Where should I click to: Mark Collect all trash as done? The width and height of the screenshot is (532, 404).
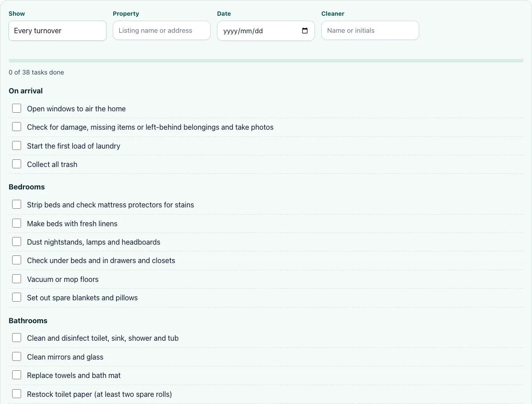pos(17,164)
